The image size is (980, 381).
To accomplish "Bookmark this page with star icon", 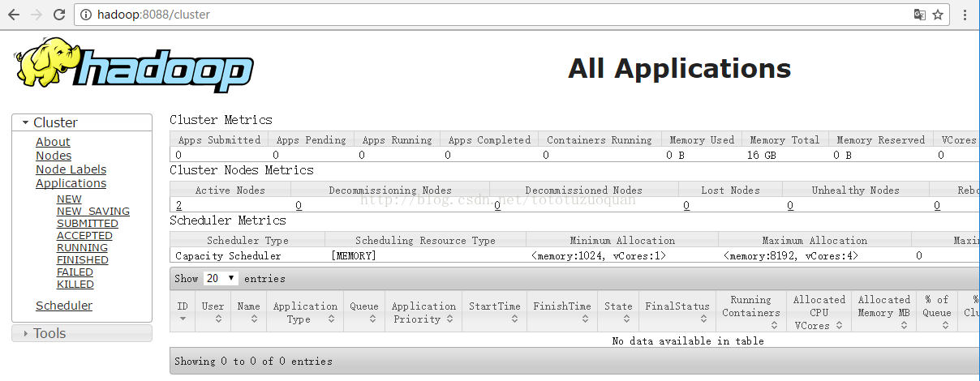I will pyautogui.click(x=938, y=15).
